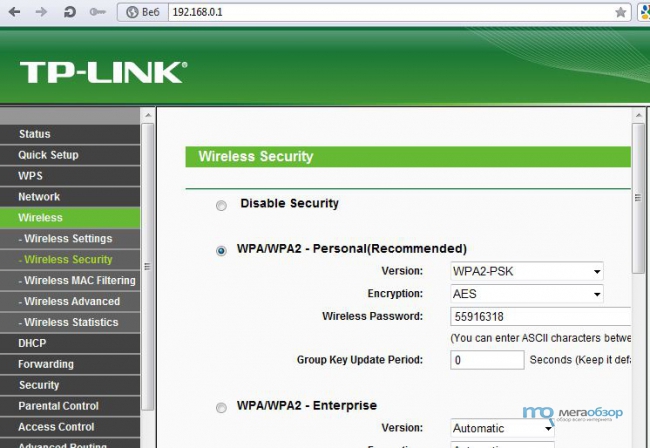Viewport: 650px width, 448px height.
Task: Click the sidebar menu scrollbar thumb
Action: click(148, 266)
